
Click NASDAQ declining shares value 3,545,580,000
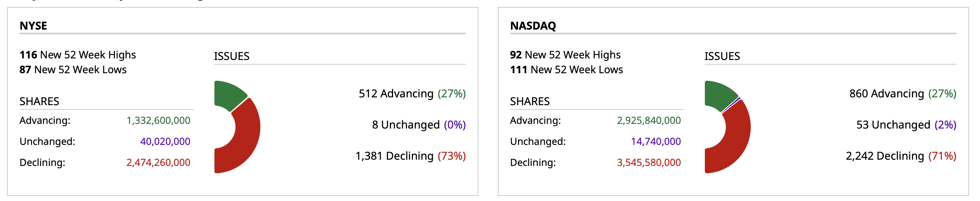pos(649,162)
